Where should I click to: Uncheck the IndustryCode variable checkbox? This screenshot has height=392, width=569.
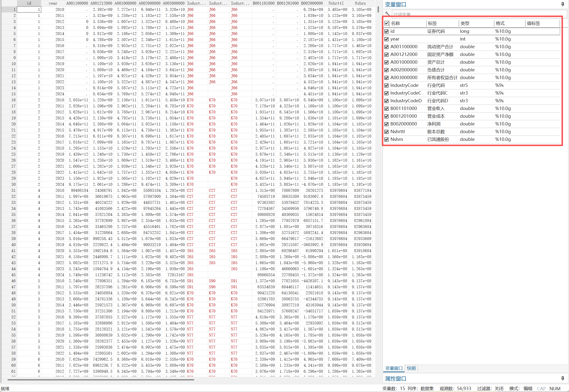387,85
